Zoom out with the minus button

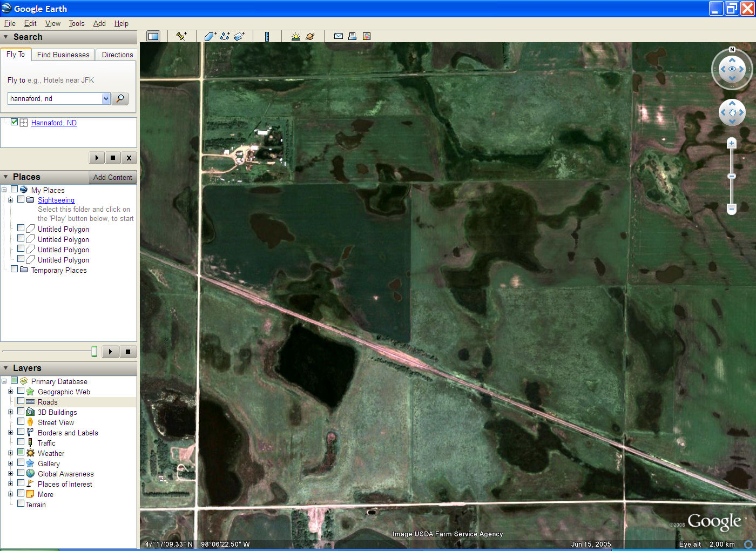pos(732,209)
